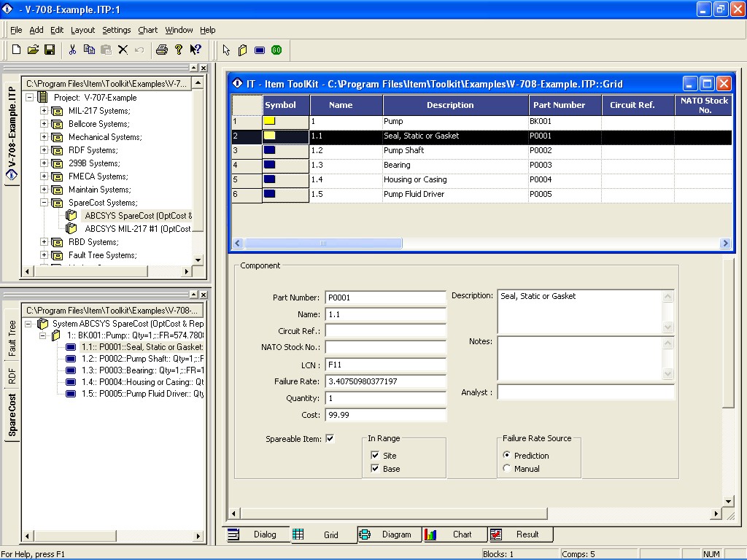
Task: Click the blue icon beside 1.5 Pump Fluid Driver
Action: click(x=71, y=394)
